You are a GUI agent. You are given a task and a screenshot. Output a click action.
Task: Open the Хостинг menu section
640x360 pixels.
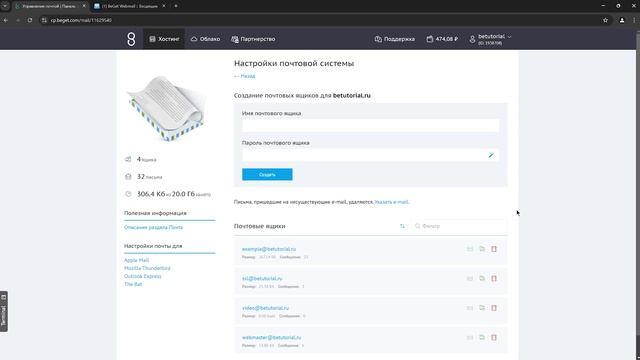pos(164,39)
